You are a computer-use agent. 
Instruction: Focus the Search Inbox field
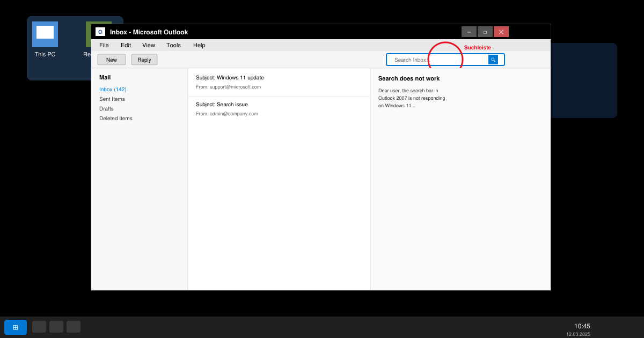445,60
